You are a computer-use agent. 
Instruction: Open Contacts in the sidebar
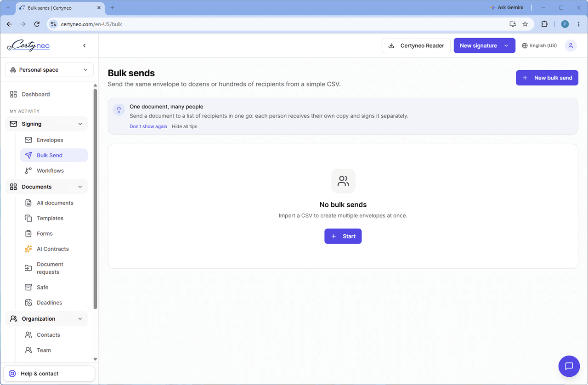tap(54, 335)
